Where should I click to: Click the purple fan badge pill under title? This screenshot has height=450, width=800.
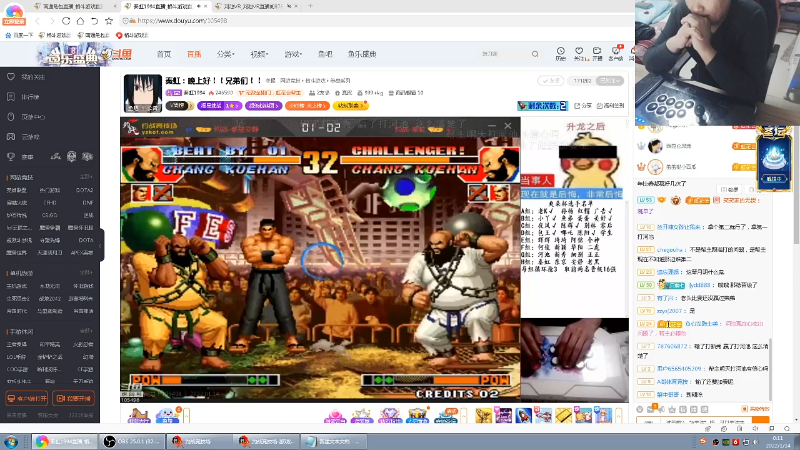click(x=263, y=106)
